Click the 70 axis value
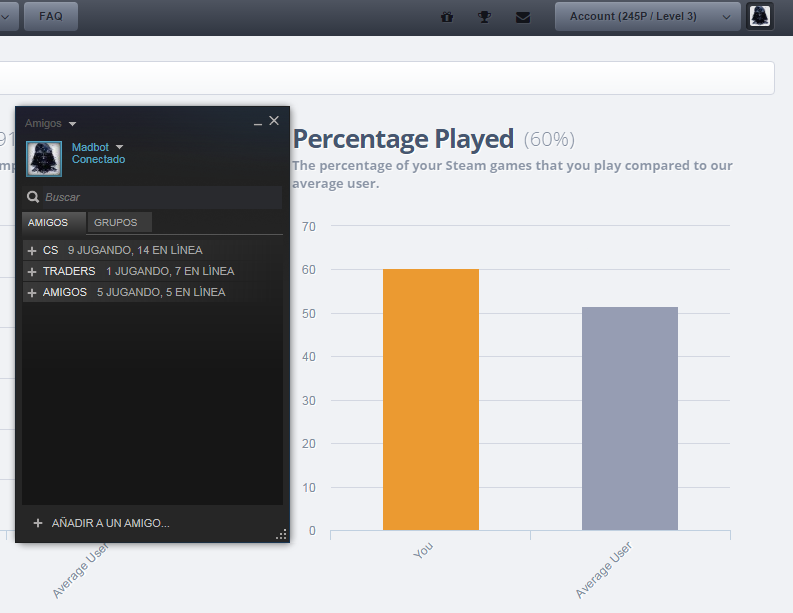Viewport: 793px width, 613px height. (309, 227)
